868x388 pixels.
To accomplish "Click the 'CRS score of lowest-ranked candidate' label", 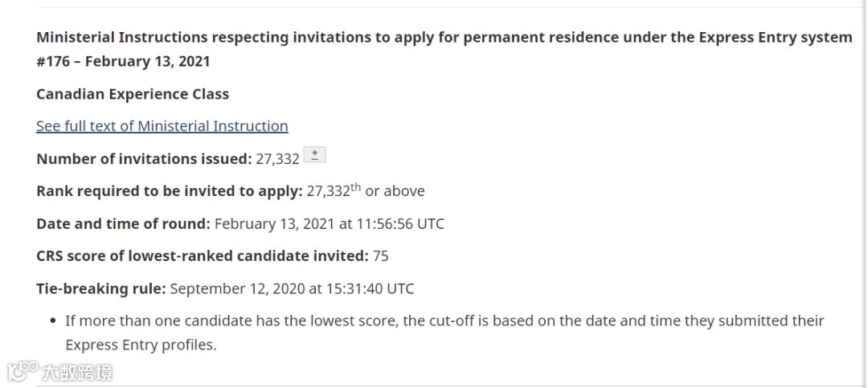I will pos(203,255).
